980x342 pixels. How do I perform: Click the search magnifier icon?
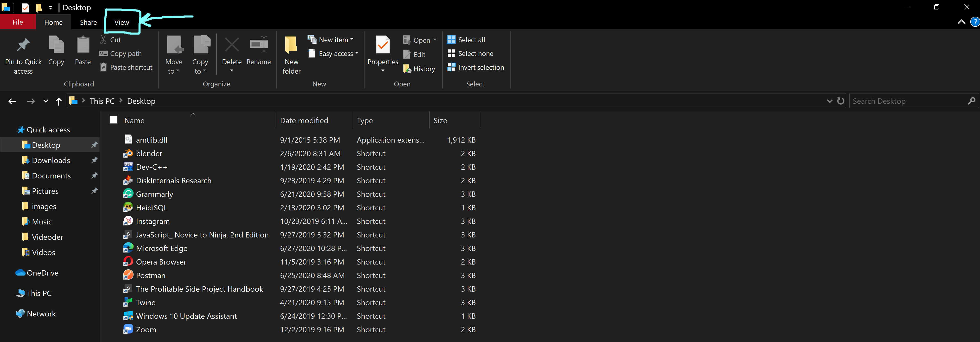coord(971,101)
